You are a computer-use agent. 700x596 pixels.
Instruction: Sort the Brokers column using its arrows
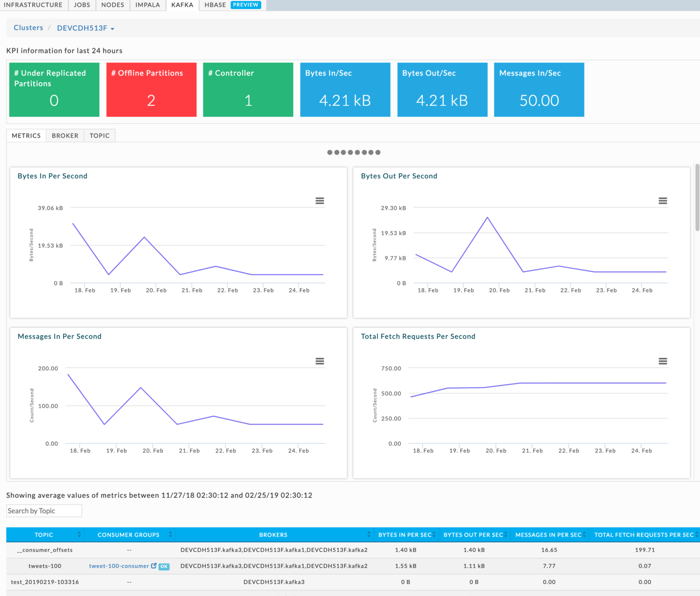[x=370, y=534]
